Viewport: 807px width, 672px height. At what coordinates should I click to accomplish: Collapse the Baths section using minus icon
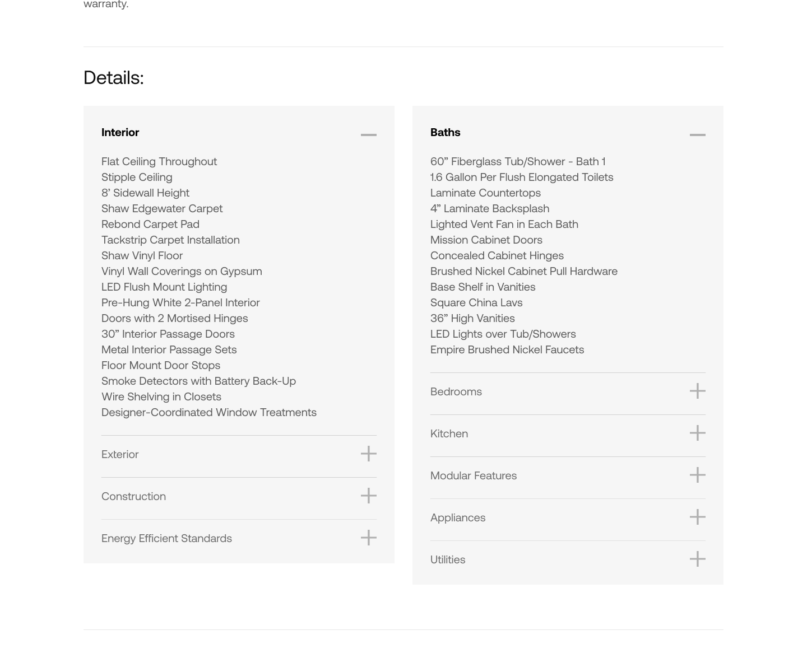click(x=697, y=134)
